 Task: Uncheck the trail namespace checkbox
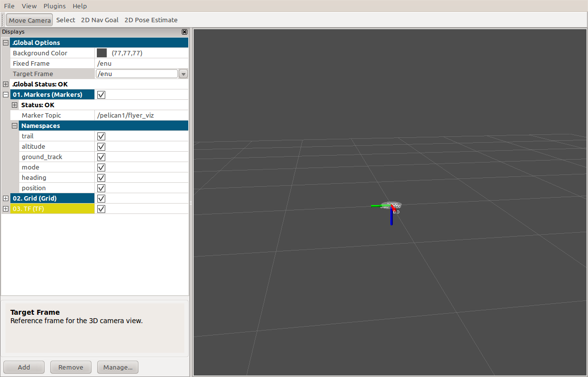click(101, 136)
